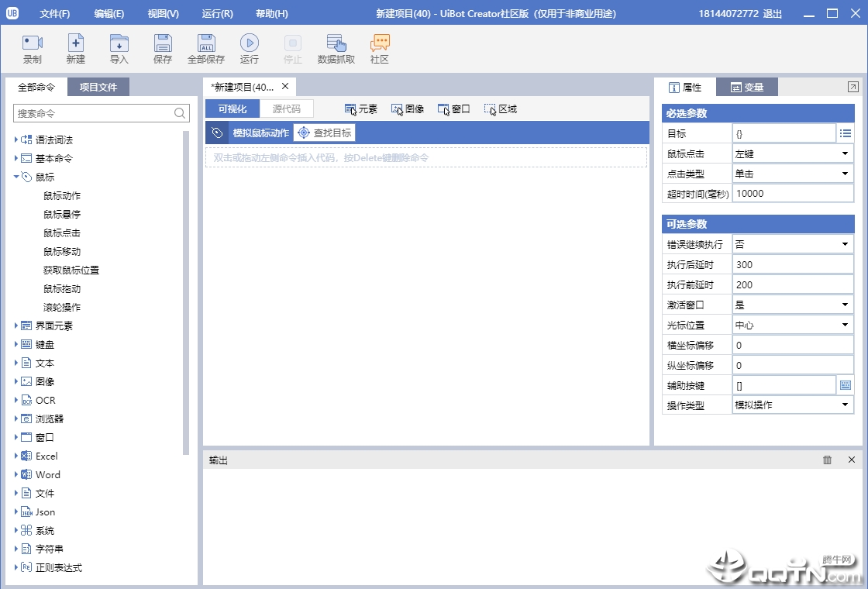Switch to 源代码 view
The image size is (868, 589).
point(286,109)
